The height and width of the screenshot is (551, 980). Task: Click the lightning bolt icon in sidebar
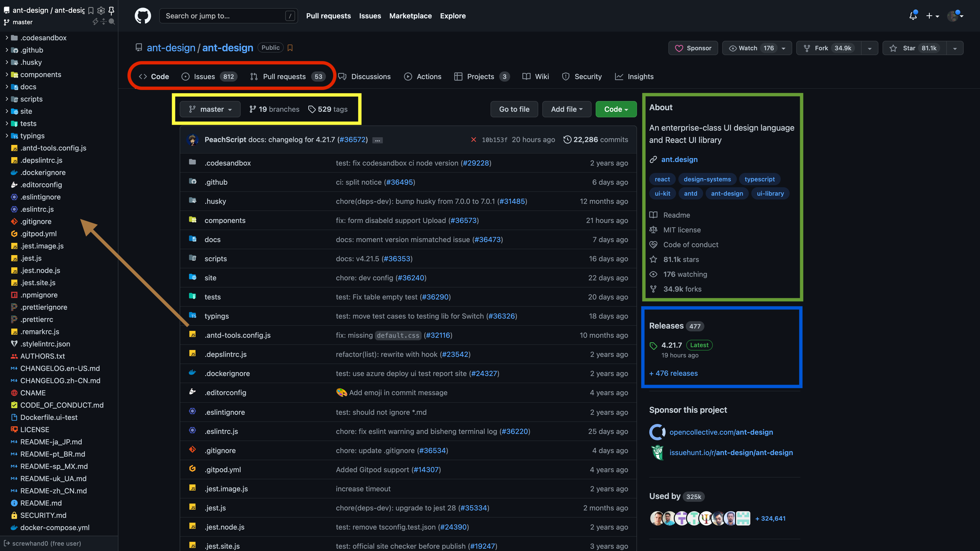(95, 22)
